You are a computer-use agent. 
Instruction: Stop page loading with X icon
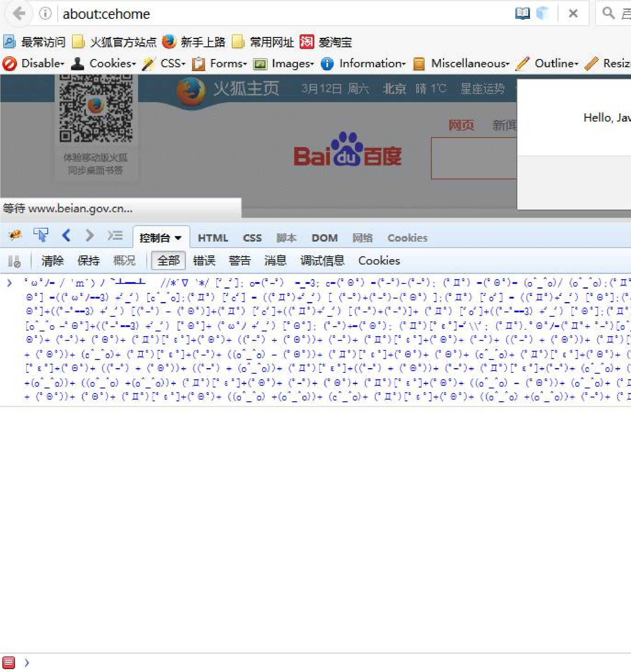tap(573, 13)
